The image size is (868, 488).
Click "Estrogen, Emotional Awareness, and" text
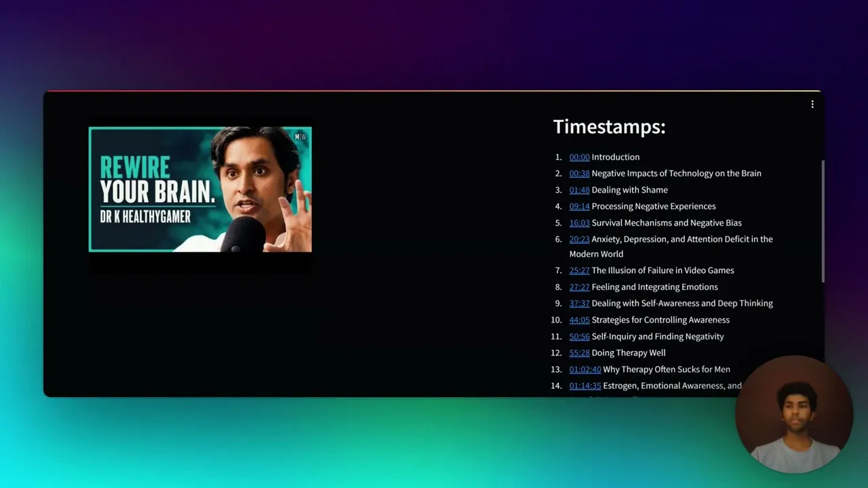pos(672,386)
